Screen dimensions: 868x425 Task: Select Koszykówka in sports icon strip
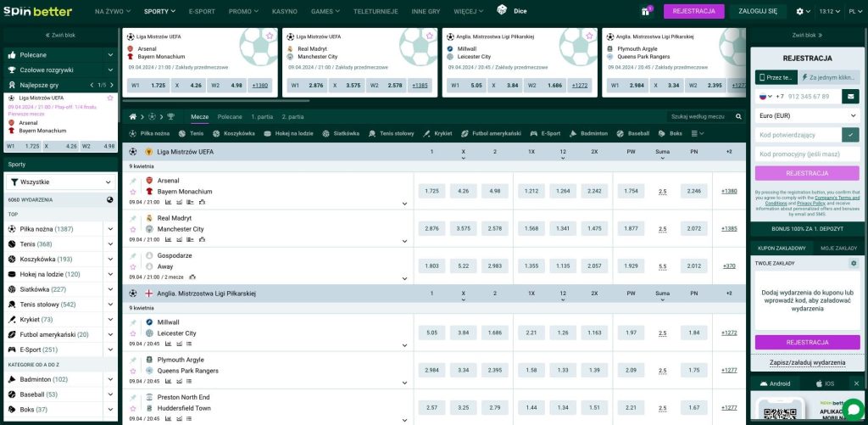pos(234,133)
